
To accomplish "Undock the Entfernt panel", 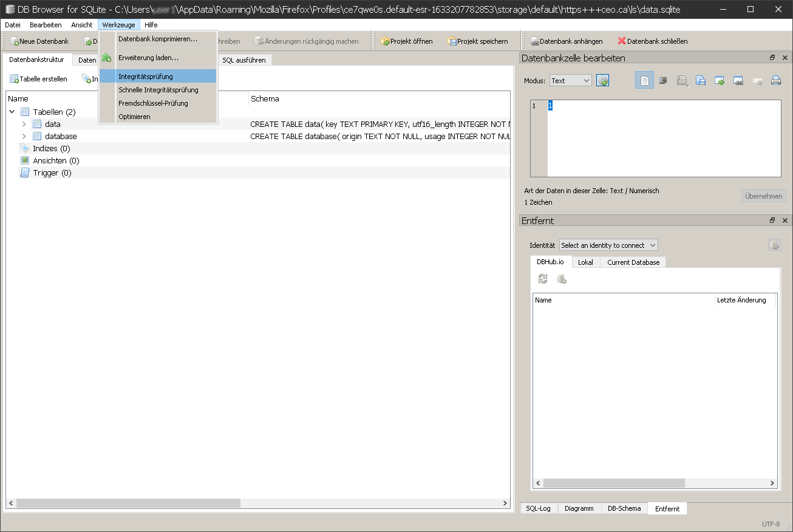I will pyautogui.click(x=772, y=220).
